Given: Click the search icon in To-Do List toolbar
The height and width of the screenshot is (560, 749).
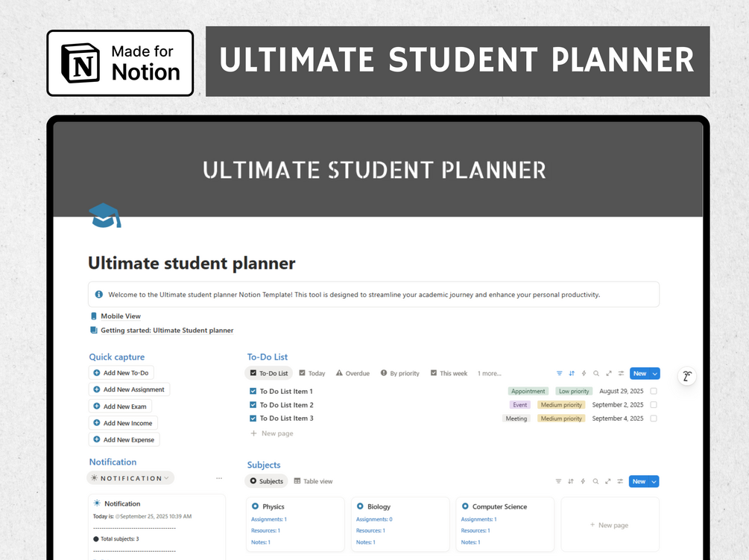Looking at the screenshot, I should point(596,374).
